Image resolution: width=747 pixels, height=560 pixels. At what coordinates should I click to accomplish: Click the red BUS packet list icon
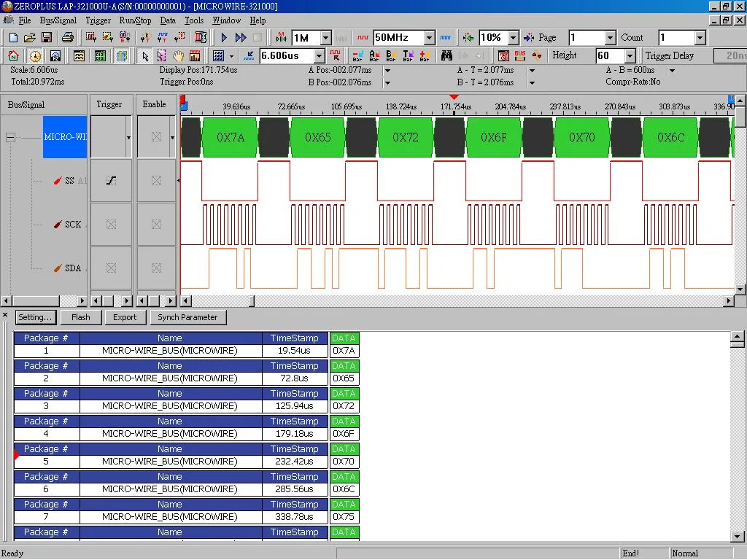[519, 55]
